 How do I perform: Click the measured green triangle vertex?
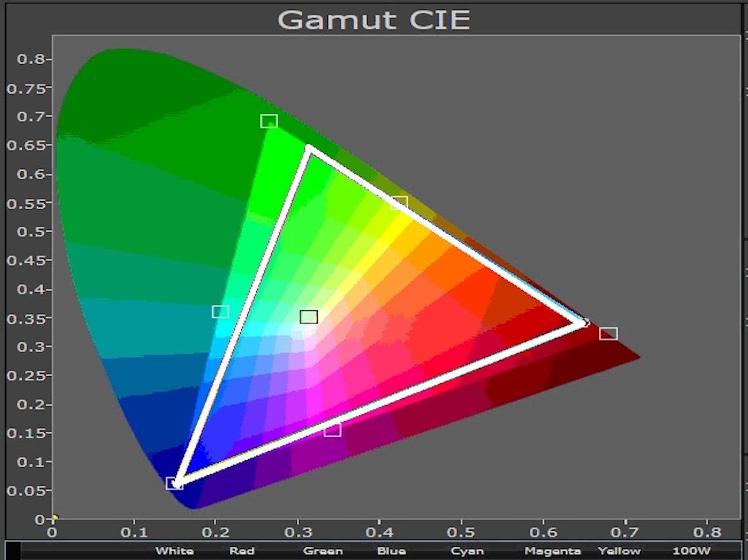point(309,148)
